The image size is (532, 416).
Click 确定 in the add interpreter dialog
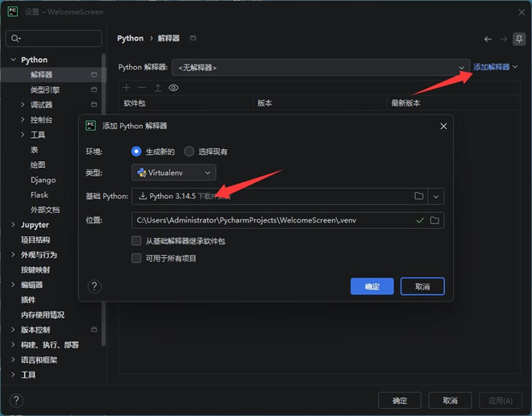coord(372,286)
